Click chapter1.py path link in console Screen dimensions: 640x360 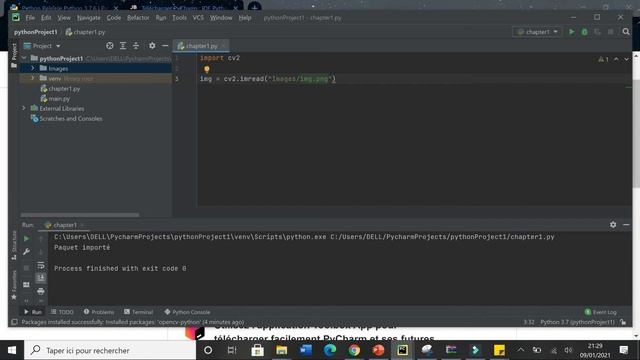point(442,237)
